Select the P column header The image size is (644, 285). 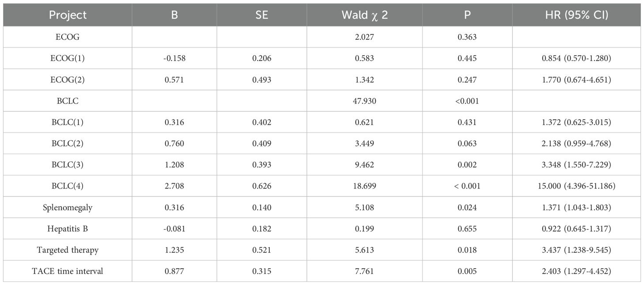pyautogui.click(x=467, y=15)
